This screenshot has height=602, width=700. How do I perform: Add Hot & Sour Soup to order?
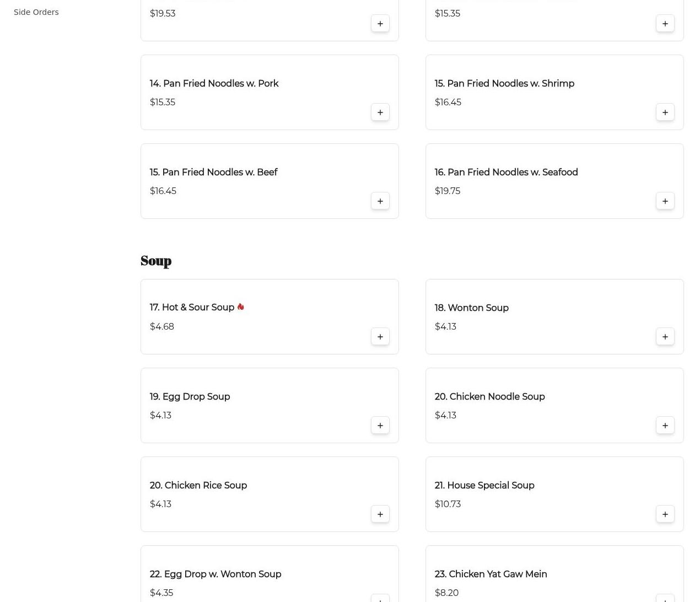click(x=380, y=336)
